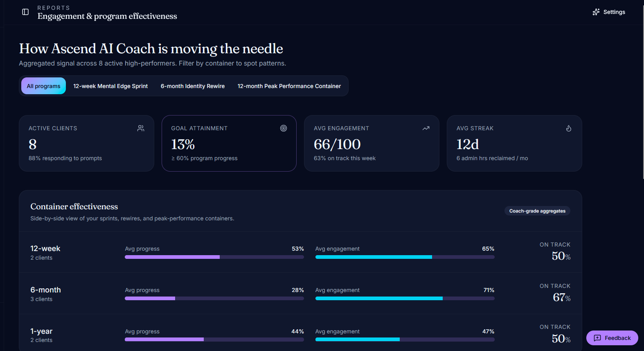Click the '12-week' row title

click(x=45, y=249)
